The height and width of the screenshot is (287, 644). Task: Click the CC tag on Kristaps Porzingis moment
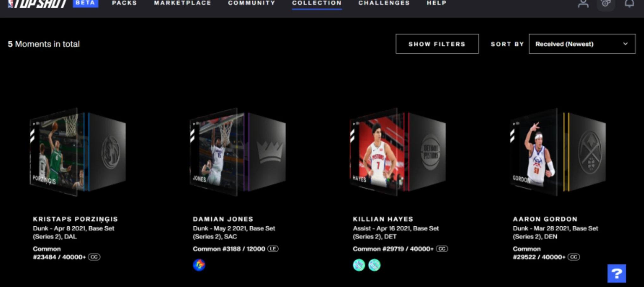(x=94, y=257)
